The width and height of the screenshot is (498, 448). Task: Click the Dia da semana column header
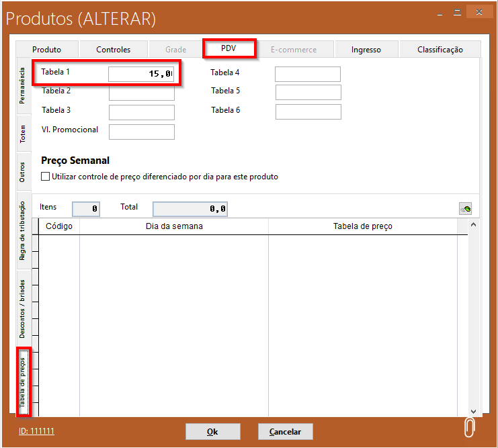click(x=174, y=226)
